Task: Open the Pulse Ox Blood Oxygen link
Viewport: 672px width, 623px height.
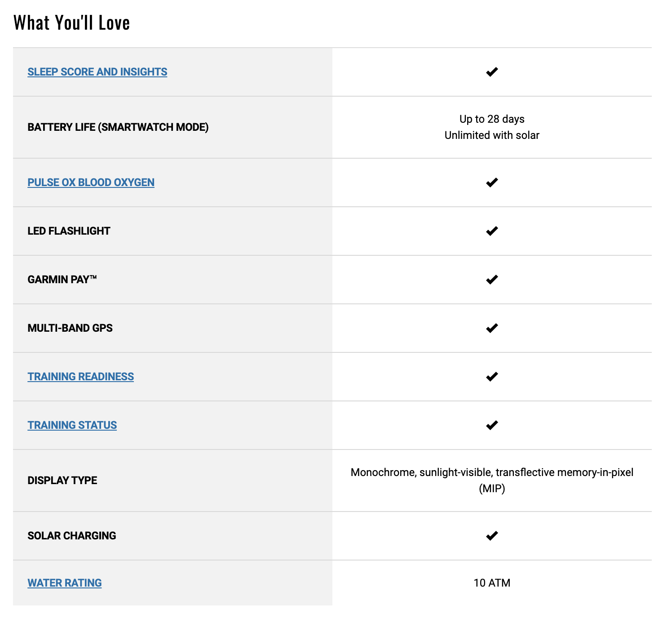Action: 91,182
